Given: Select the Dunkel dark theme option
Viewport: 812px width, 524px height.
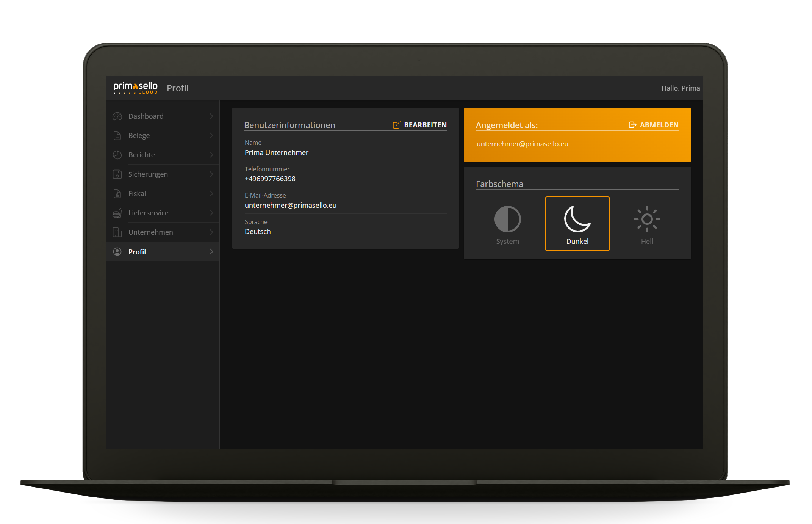Looking at the screenshot, I should click(577, 224).
